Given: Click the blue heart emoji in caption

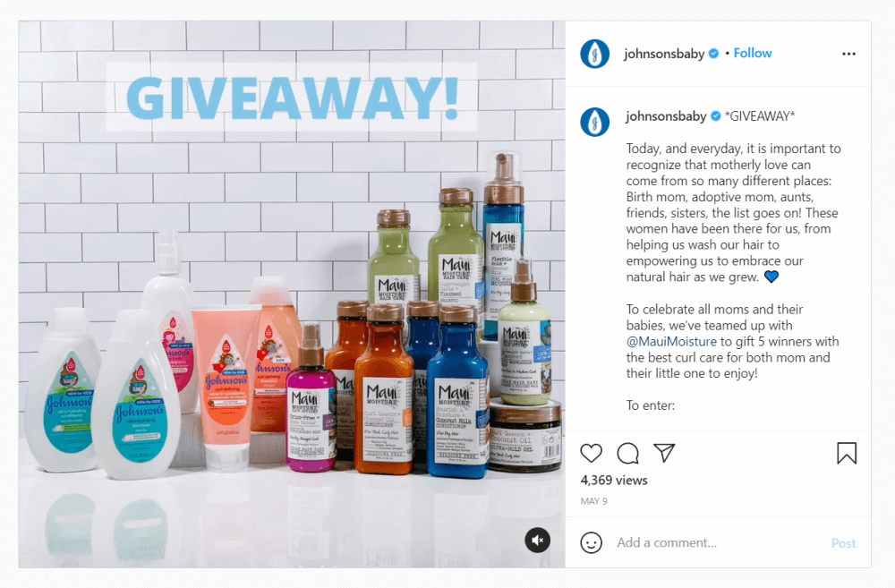Looking at the screenshot, I should click(771, 277).
